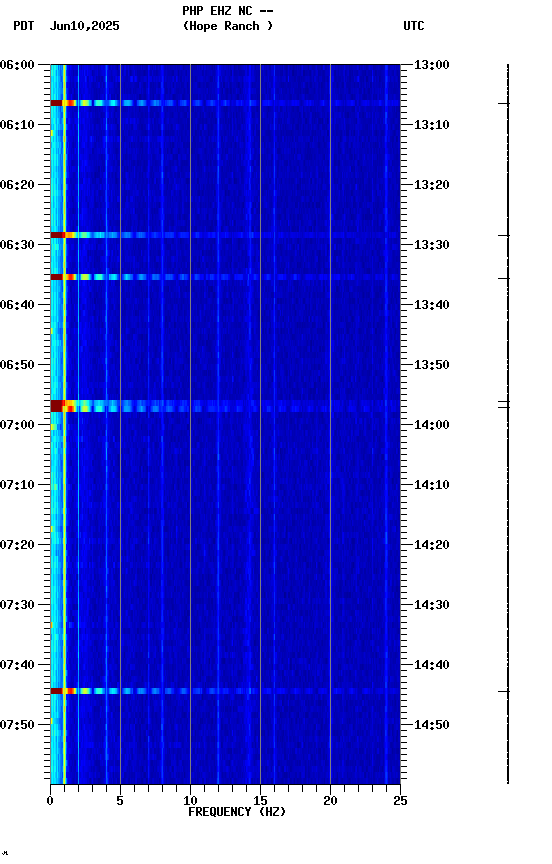Click the seismogram tick mark near 13:28

click(x=504, y=236)
